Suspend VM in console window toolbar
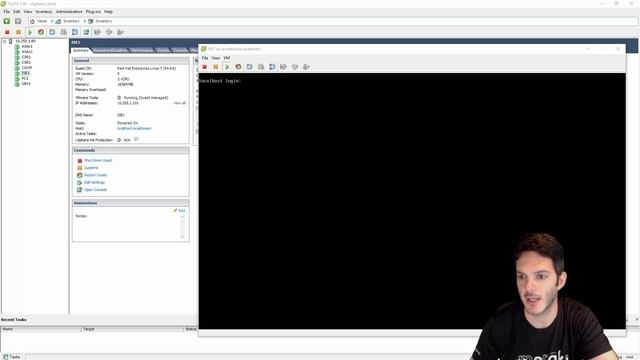This screenshot has height=360, width=640. [216, 67]
